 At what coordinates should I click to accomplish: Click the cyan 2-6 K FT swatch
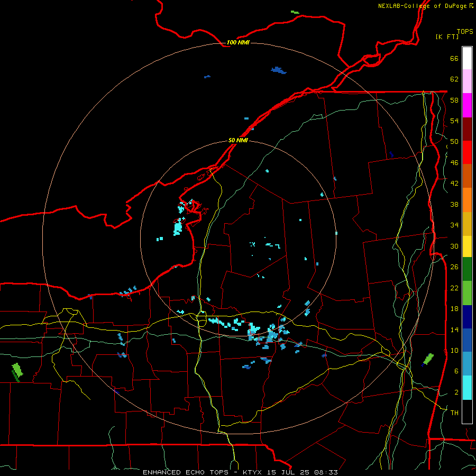pyautogui.click(x=467, y=388)
